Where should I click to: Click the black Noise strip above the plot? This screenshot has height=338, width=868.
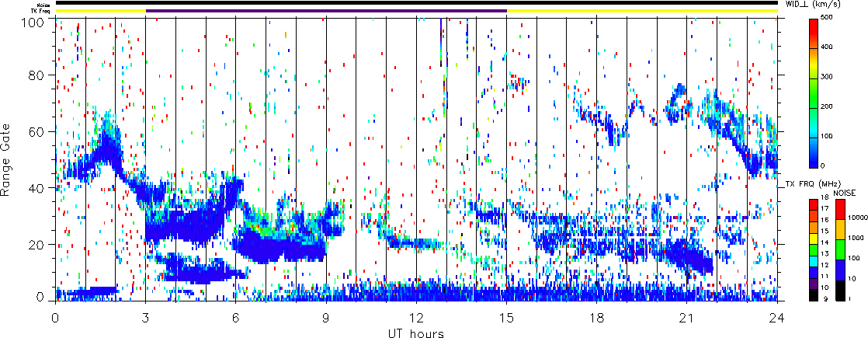(x=416, y=3)
